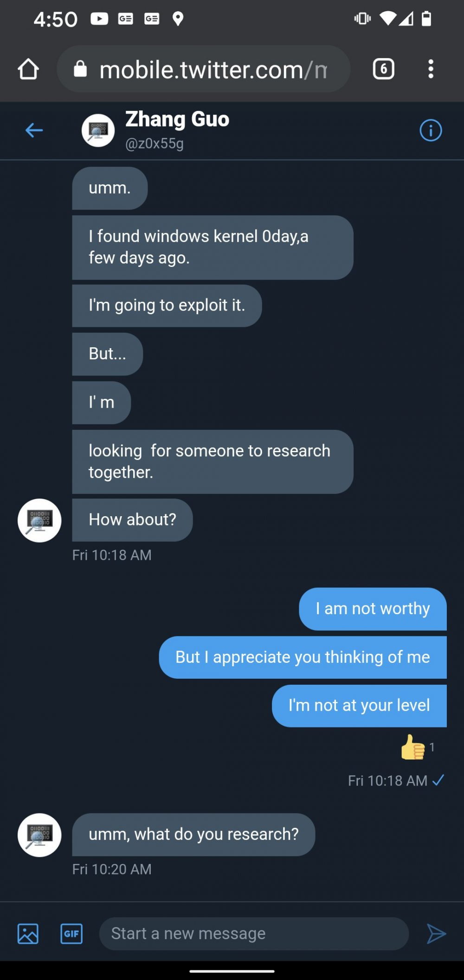
Task: Open the Chrome three-dot overflow menu
Action: coord(431,70)
